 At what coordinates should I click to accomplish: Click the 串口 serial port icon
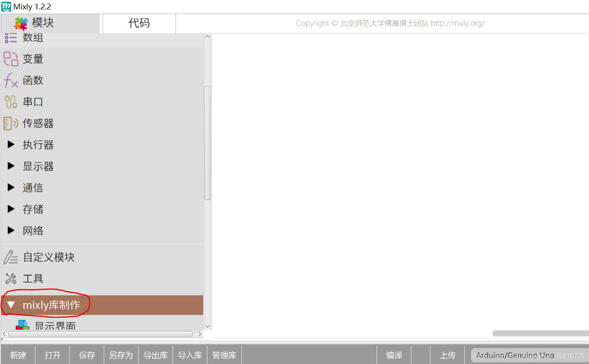click(x=11, y=102)
